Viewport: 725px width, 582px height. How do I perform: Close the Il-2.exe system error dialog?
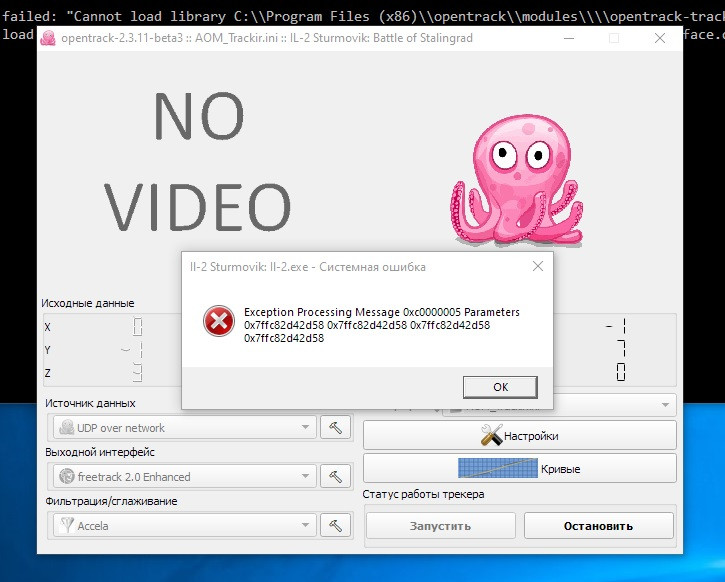(x=538, y=266)
